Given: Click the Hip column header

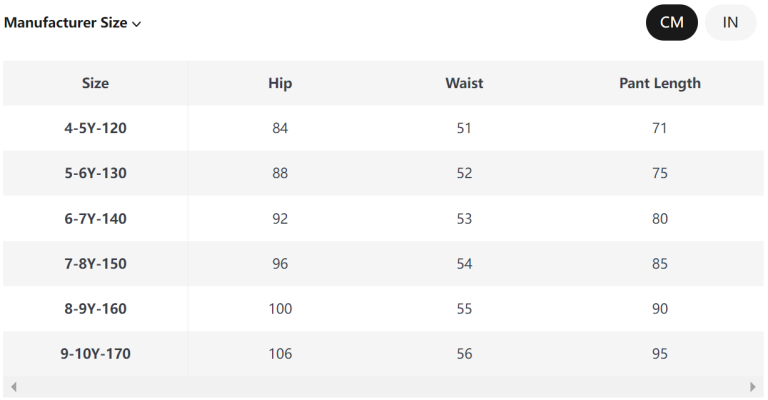Looking at the screenshot, I should [x=280, y=83].
